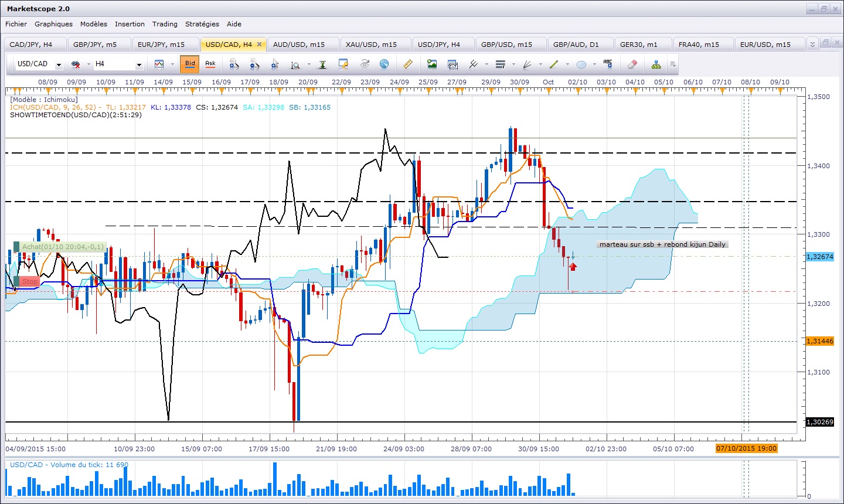Select the ellipse shape drawing tool
Image resolution: width=844 pixels, height=504 pixels.
pos(581,64)
